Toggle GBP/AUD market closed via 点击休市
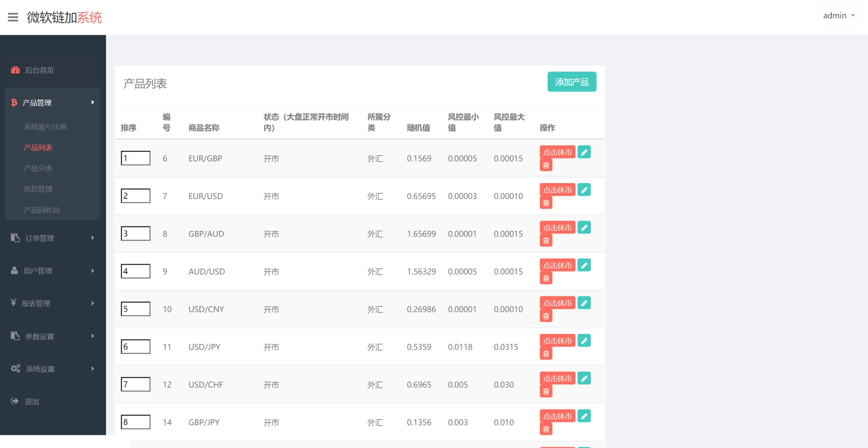The height and width of the screenshot is (448, 868). coord(557,228)
